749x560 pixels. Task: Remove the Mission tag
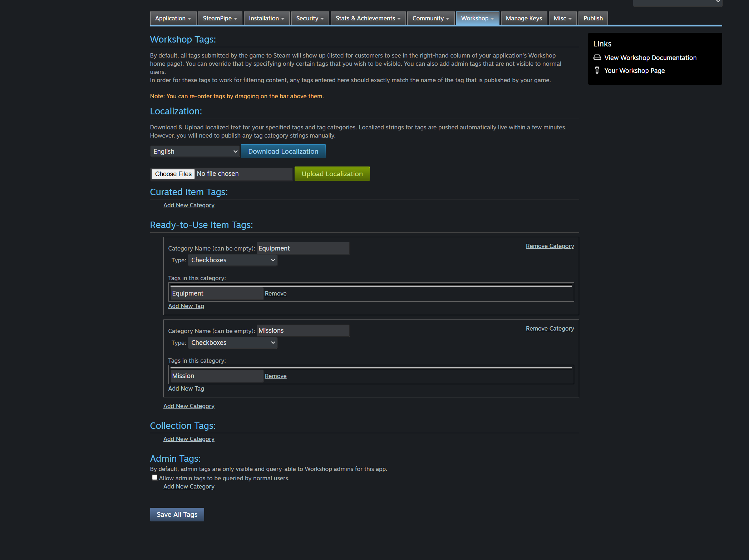[x=275, y=376]
